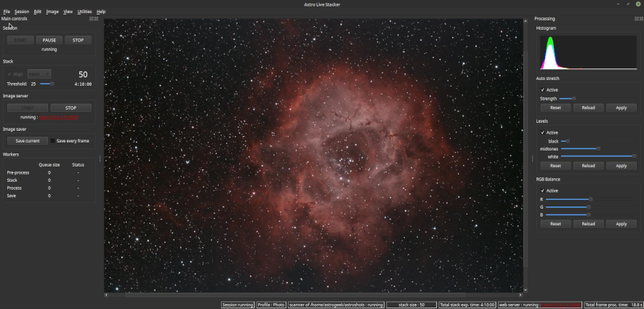Viewport: 644px width, 309px height.
Task: Click the red image server address link
Action: click(x=59, y=117)
